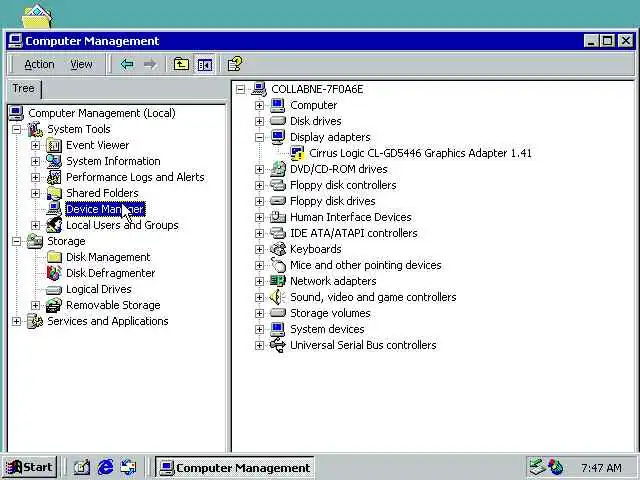Click the DVD/CD-ROM drives icon
The height and width of the screenshot is (480, 640).
278,169
